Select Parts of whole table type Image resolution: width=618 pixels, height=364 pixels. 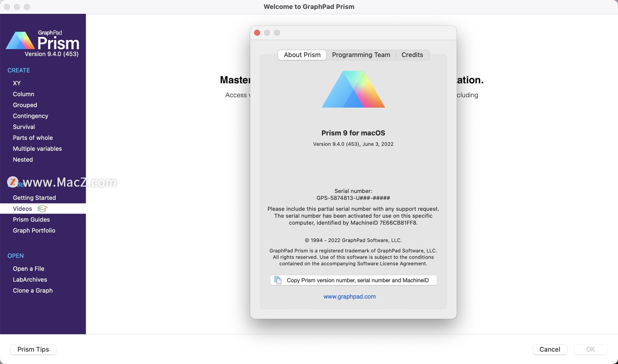point(33,138)
